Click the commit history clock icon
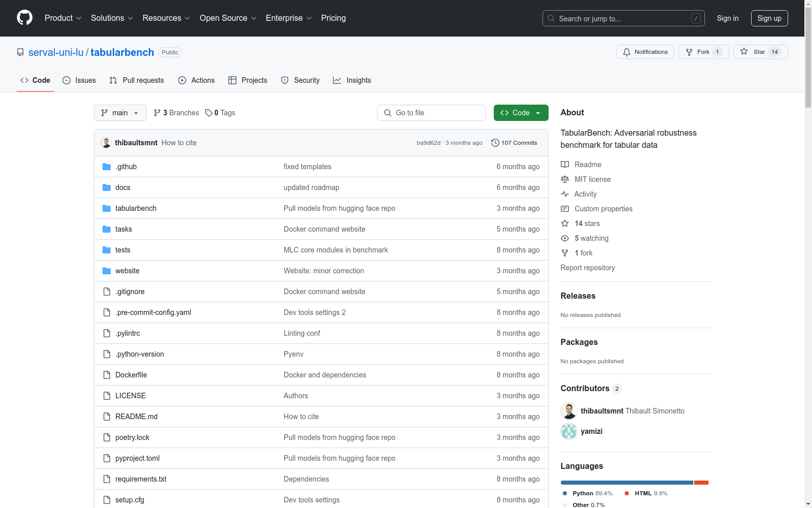This screenshot has width=812, height=508. coord(495,143)
